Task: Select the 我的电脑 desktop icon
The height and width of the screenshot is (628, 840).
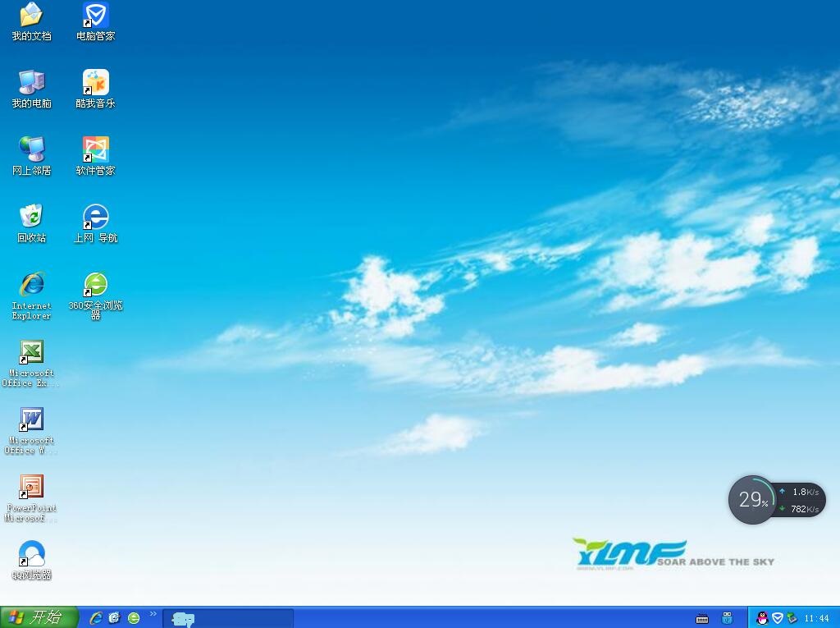Action: (31, 84)
